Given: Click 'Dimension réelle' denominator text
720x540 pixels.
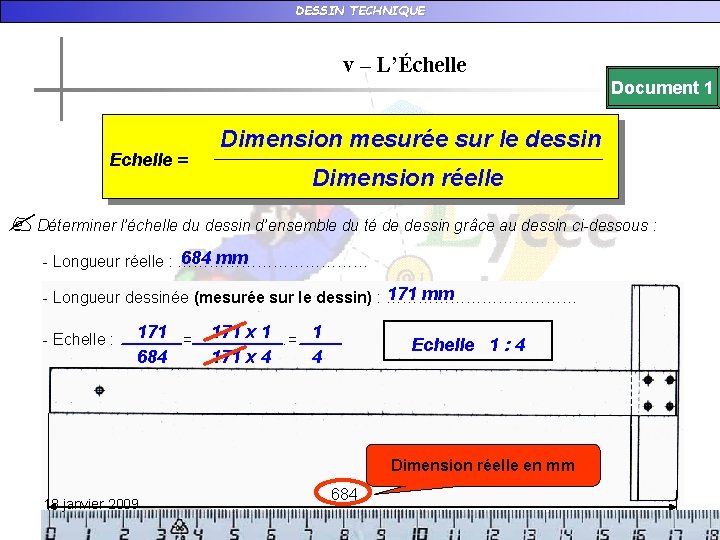Looking at the screenshot, I should 408,178.
